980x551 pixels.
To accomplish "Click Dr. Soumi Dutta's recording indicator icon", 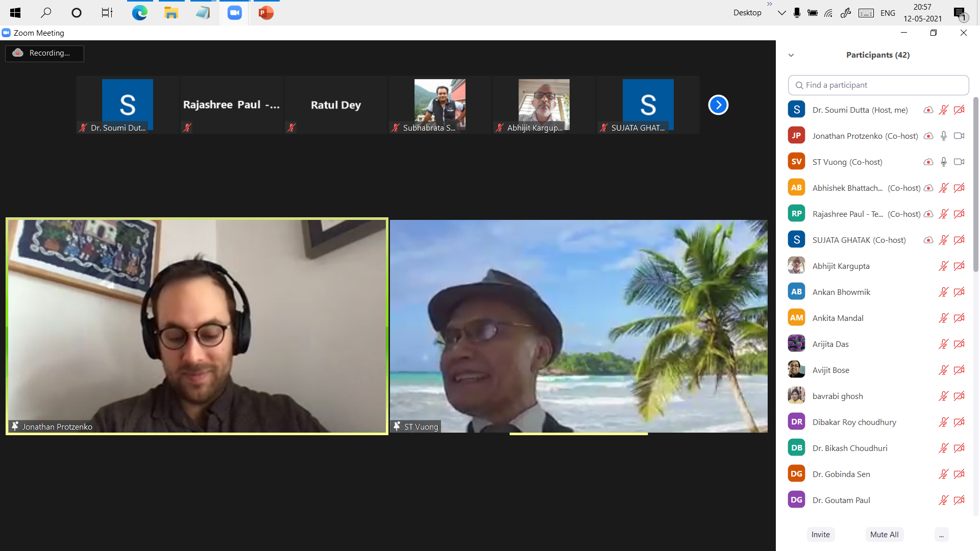I will pyautogui.click(x=928, y=110).
